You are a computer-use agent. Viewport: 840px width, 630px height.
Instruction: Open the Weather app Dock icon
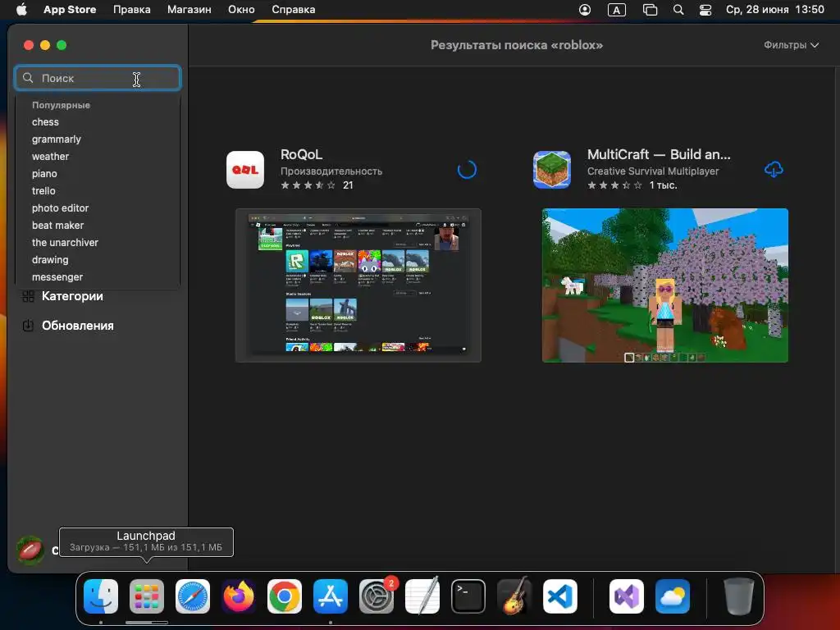point(673,596)
